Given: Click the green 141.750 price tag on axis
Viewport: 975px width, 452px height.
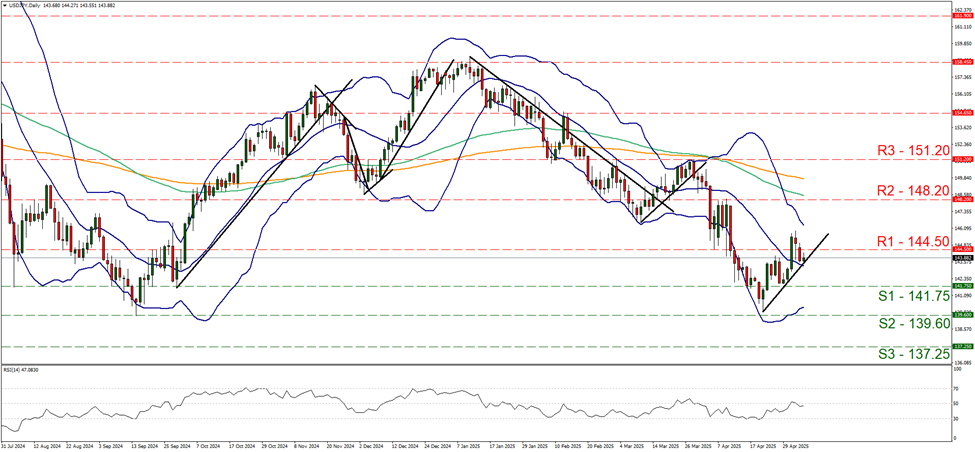Looking at the screenshot, I should (961, 286).
